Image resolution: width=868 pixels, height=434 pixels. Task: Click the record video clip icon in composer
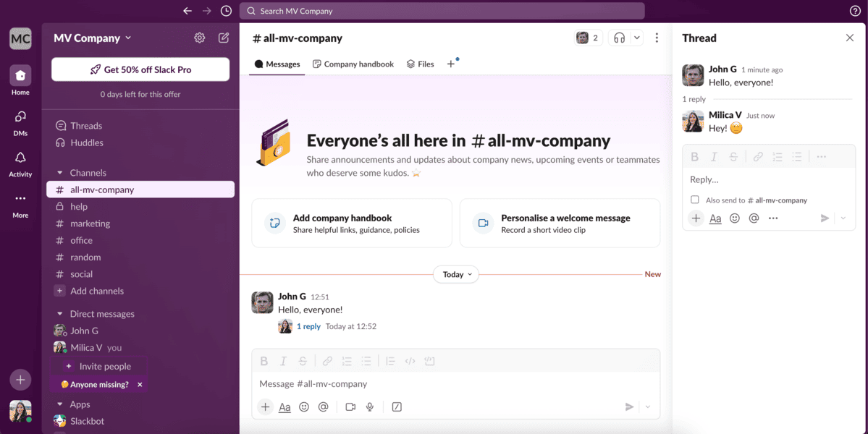(x=350, y=407)
